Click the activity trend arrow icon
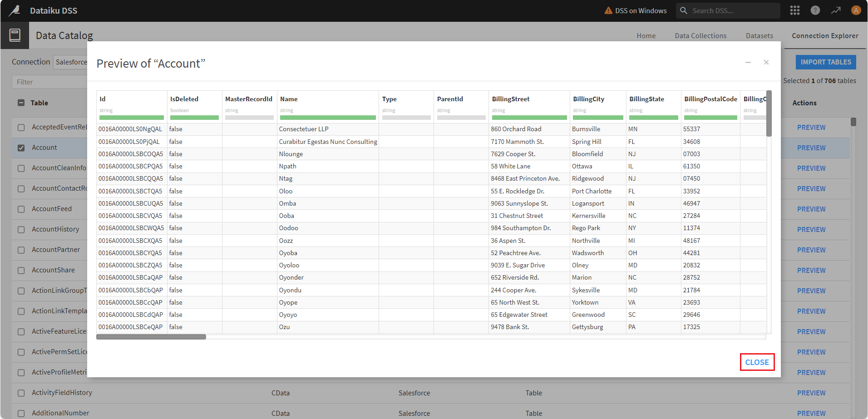Viewport: 868px width, 419px height. [x=835, y=10]
